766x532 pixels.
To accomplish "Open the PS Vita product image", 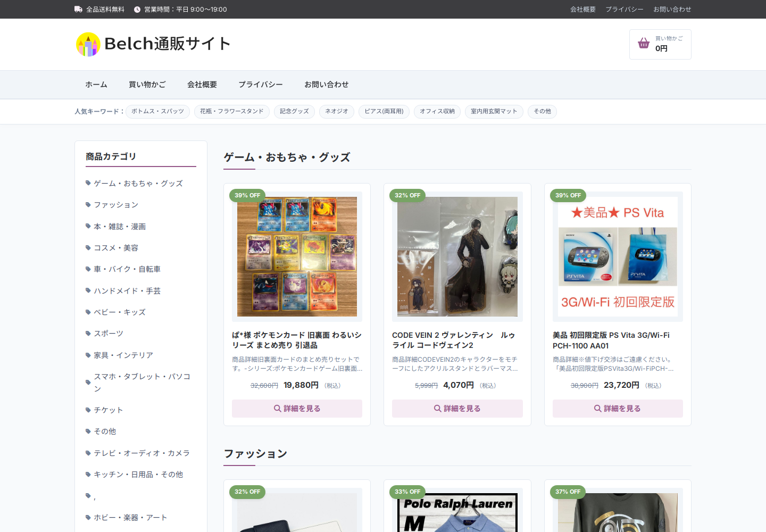I will (618, 256).
